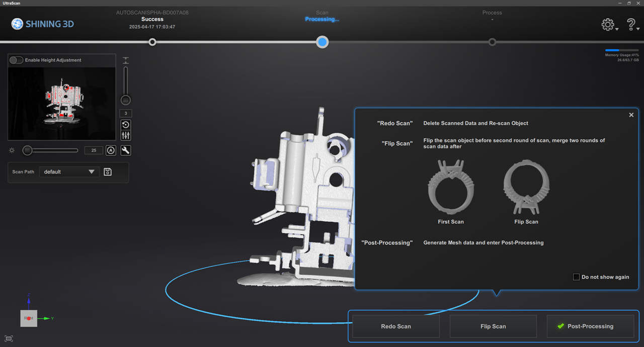The width and height of the screenshot is (644, 347).
Task: Click the reset height rotation icon
Action: (x=126, y=125)
